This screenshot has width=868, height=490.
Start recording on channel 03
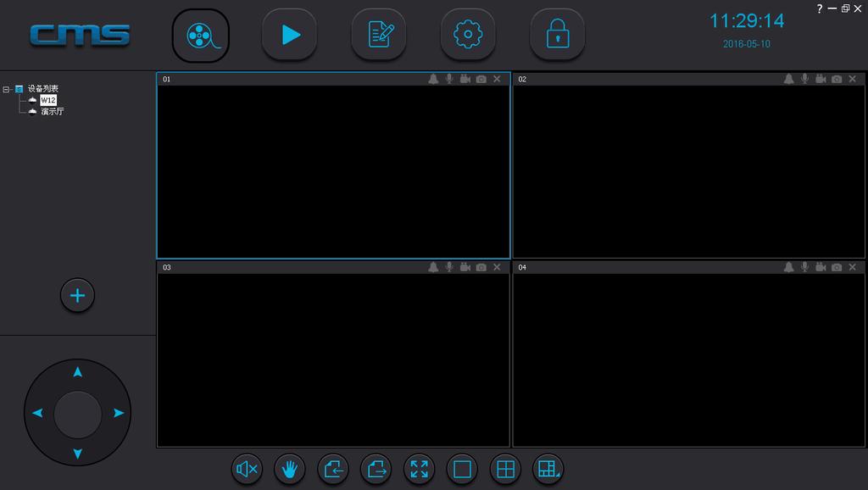click(x=465, y=267)
